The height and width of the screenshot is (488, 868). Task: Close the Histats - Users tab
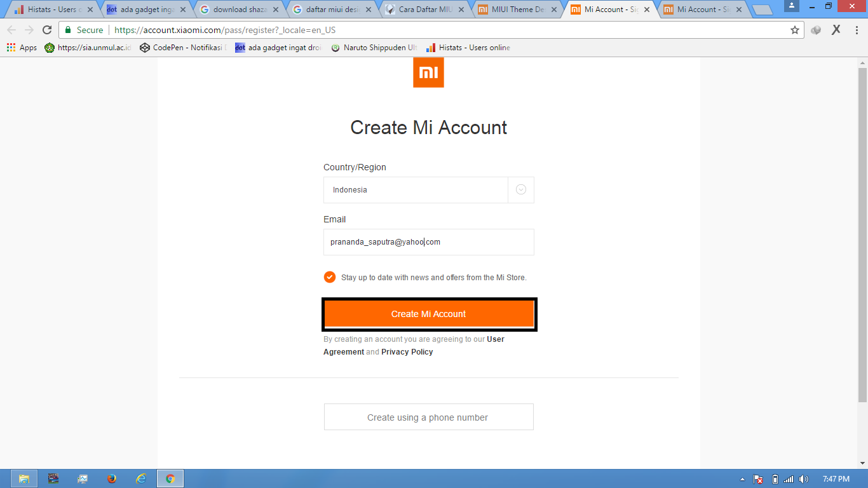(90, 10)
